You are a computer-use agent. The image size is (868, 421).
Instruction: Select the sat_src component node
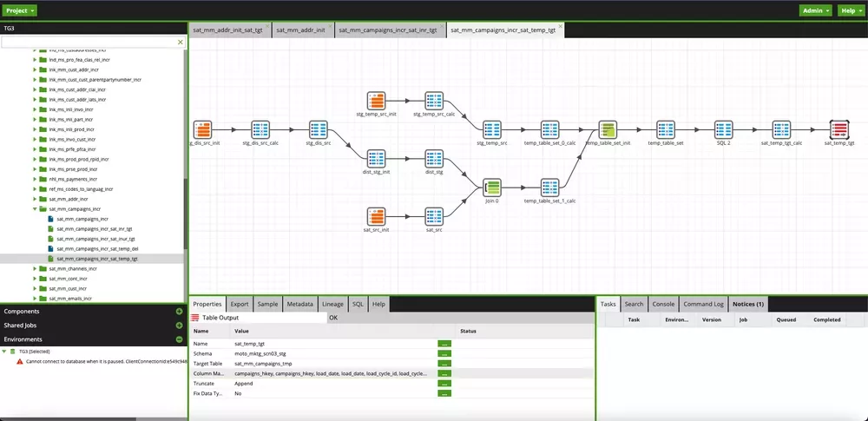pos(434,217)
